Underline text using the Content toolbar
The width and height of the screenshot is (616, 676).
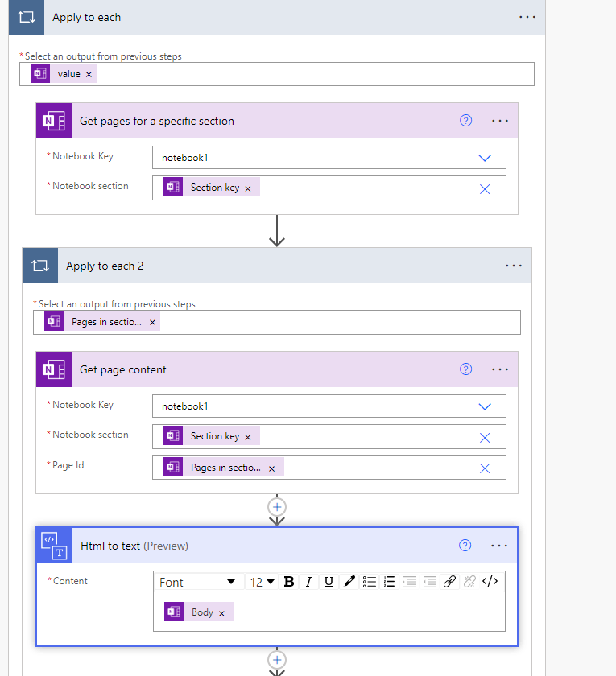tap(329, 581)
